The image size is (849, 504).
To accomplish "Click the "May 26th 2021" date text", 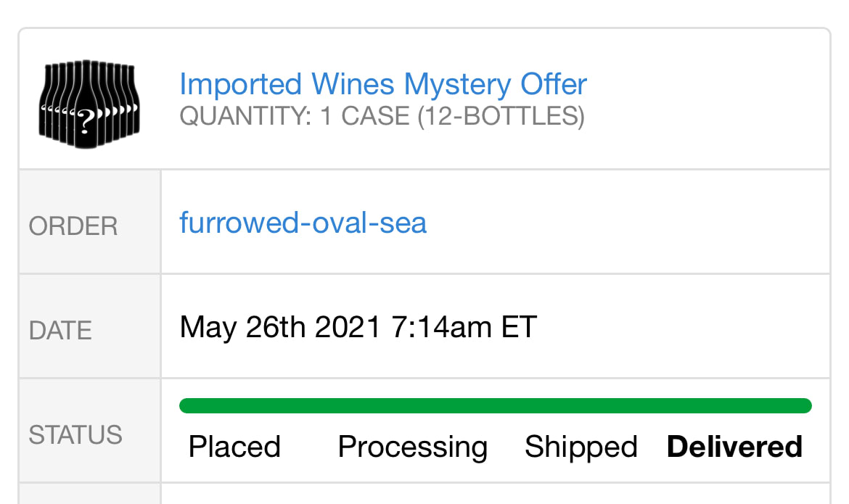I will click(280, 327).
